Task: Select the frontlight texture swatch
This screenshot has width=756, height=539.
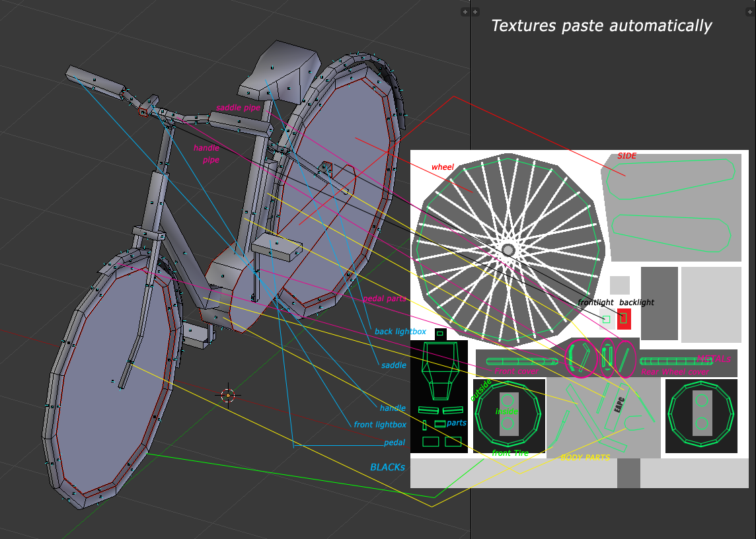Action: (605, 319)
